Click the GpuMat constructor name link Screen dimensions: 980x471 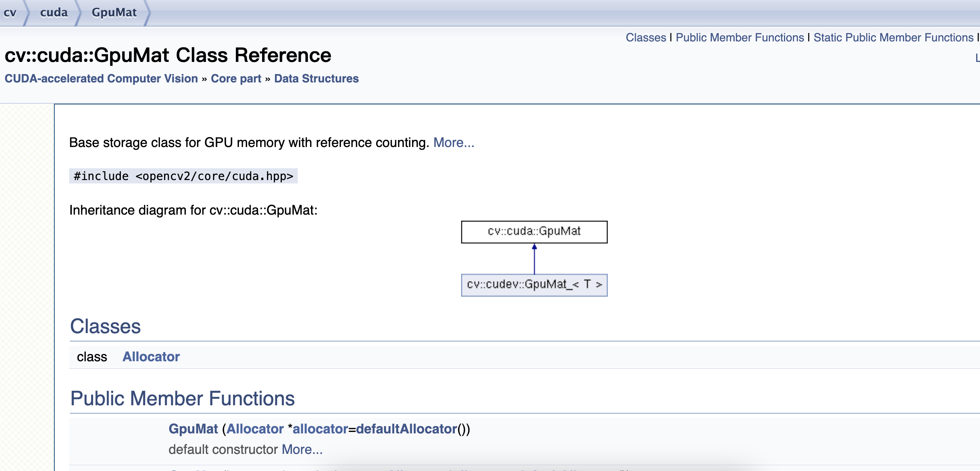193,429
